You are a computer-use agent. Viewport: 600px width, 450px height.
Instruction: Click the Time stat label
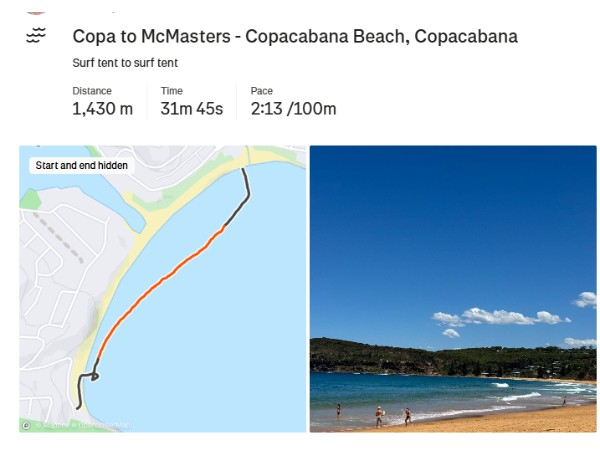point(171,91)
